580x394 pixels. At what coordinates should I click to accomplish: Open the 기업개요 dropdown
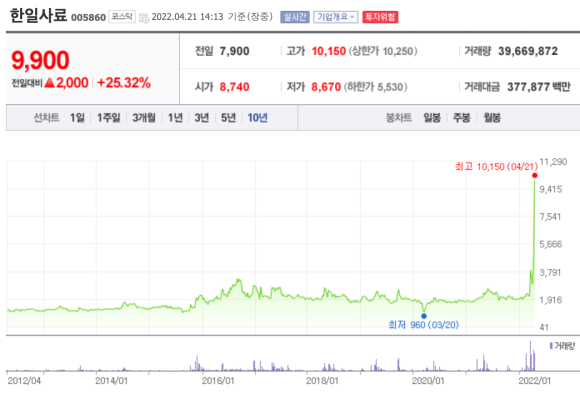(336, 17)
